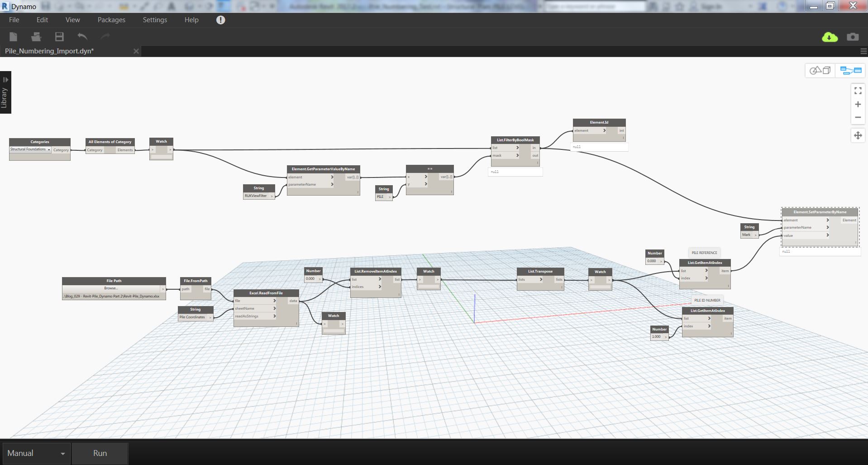The width and height of the screenshot is (868, 465).
Task: Open the View menu
Action: click(72, 20)
